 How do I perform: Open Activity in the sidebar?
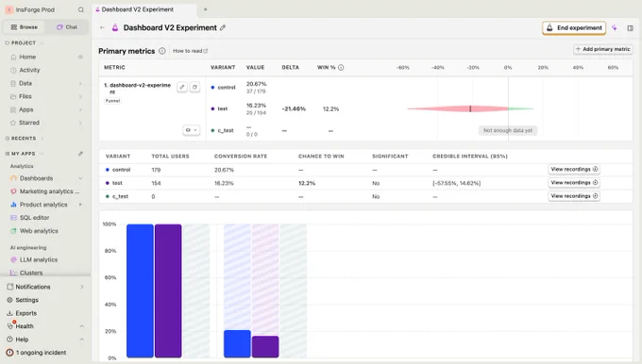[29, 70]
